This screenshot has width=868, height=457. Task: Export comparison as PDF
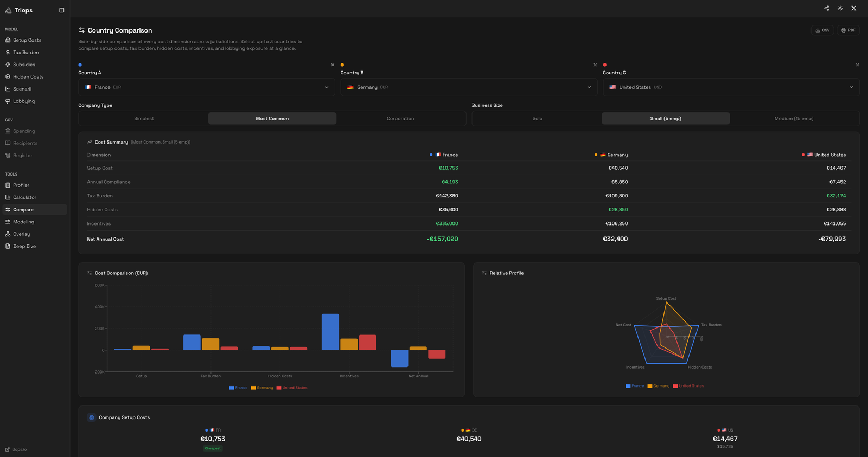[x=847, y=30]
